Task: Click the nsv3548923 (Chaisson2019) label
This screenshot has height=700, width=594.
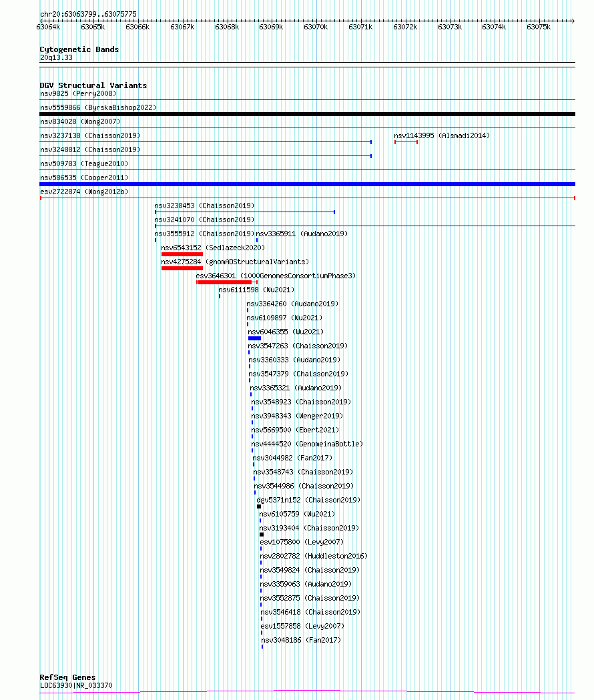Action: tap(301, 402)
